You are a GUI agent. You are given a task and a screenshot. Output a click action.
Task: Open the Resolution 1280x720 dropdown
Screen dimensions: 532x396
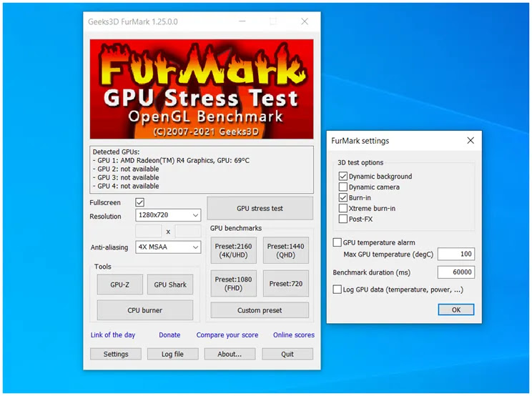coord(168,215)
